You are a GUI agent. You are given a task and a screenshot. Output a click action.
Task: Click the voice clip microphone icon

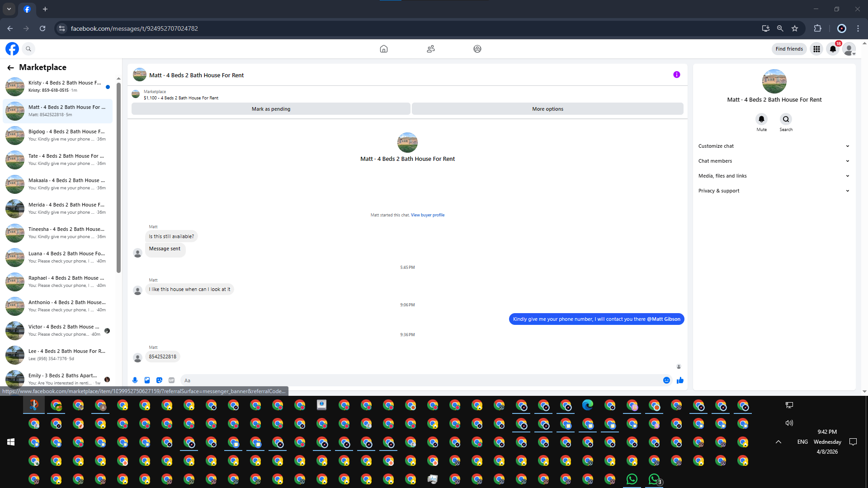tap(135, 380)
